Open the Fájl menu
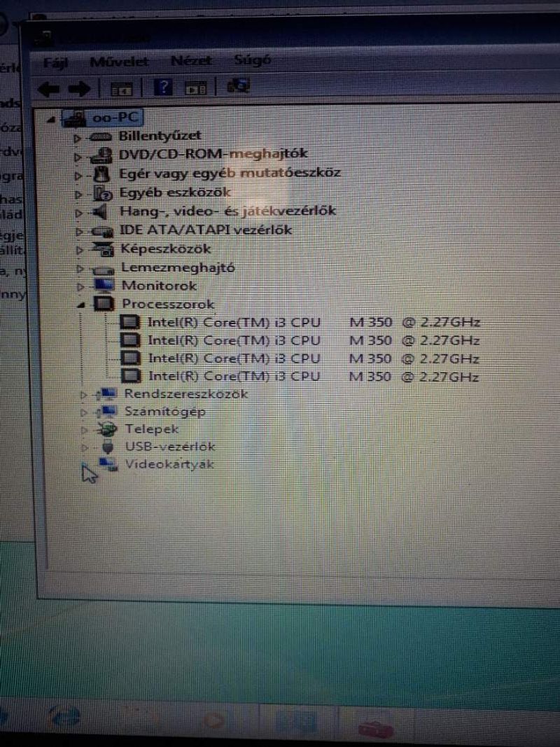 pos(56,62)
